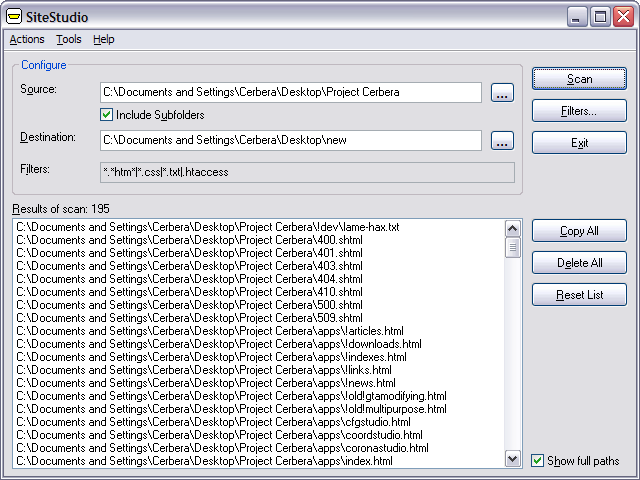Click the results list scrollbar thumb
The height and width of the screenshot is (480, 640).
pos(513,248)
